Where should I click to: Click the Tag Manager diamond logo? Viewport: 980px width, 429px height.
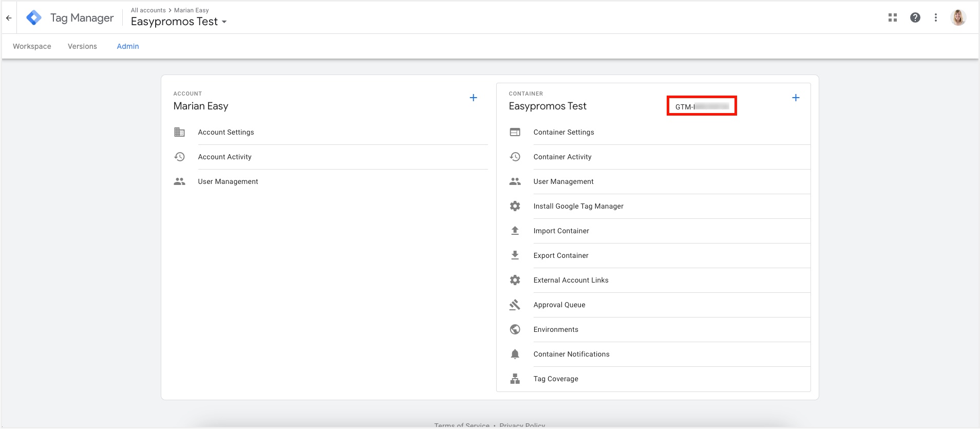34,17
